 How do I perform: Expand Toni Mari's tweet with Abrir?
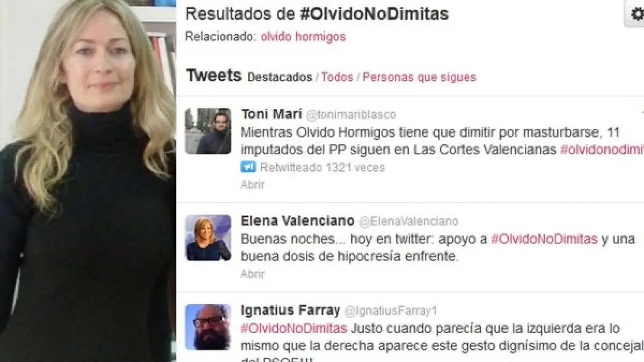[x=252, y=184]
